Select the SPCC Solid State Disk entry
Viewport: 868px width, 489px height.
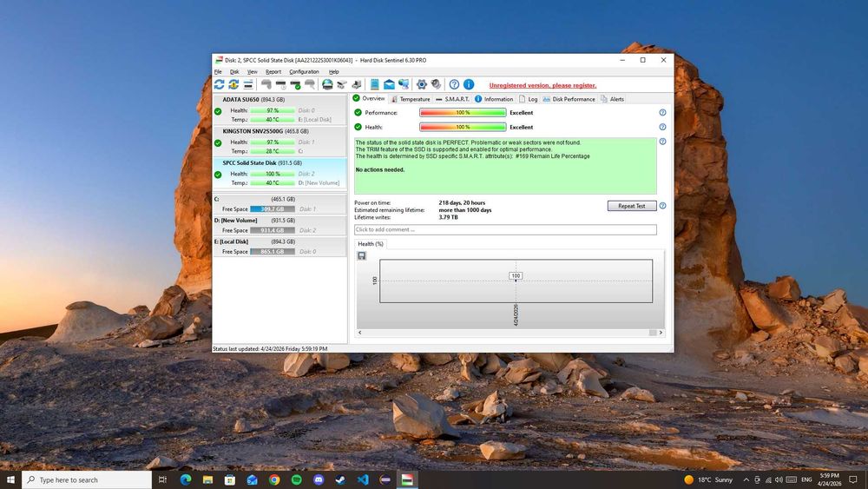click(x=280, y=174)
